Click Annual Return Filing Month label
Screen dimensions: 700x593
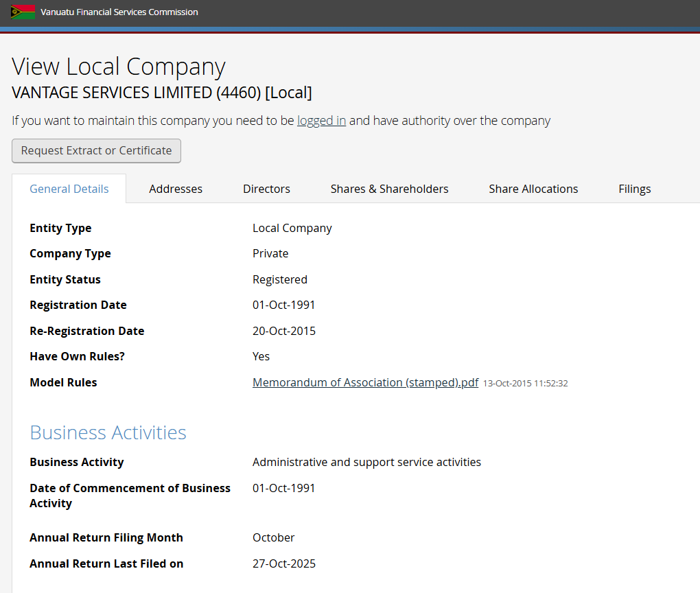pyautogui.click(x=106, y=537)
